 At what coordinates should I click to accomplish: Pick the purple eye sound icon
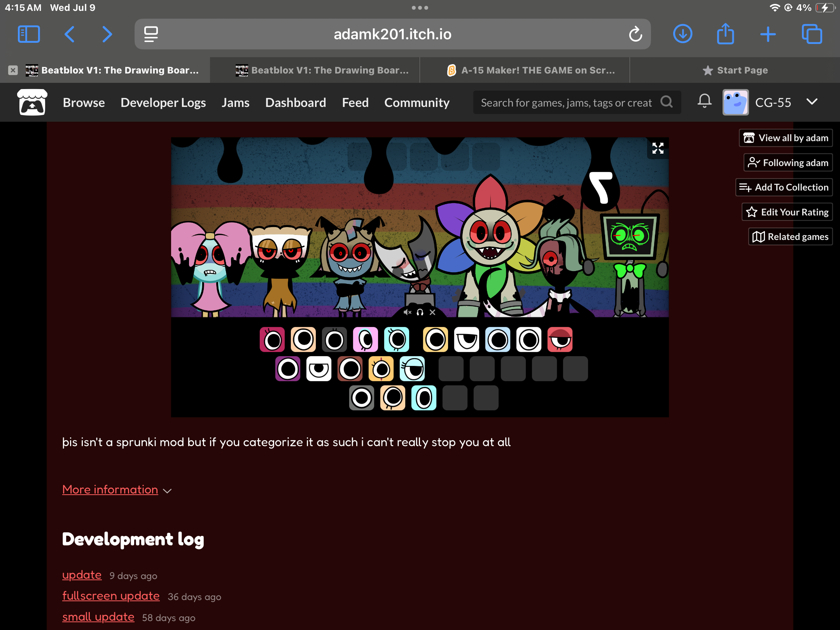coord(288,369)
